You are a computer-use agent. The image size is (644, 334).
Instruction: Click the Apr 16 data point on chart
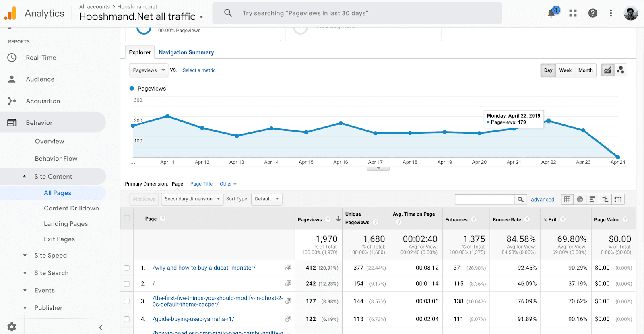341,123
